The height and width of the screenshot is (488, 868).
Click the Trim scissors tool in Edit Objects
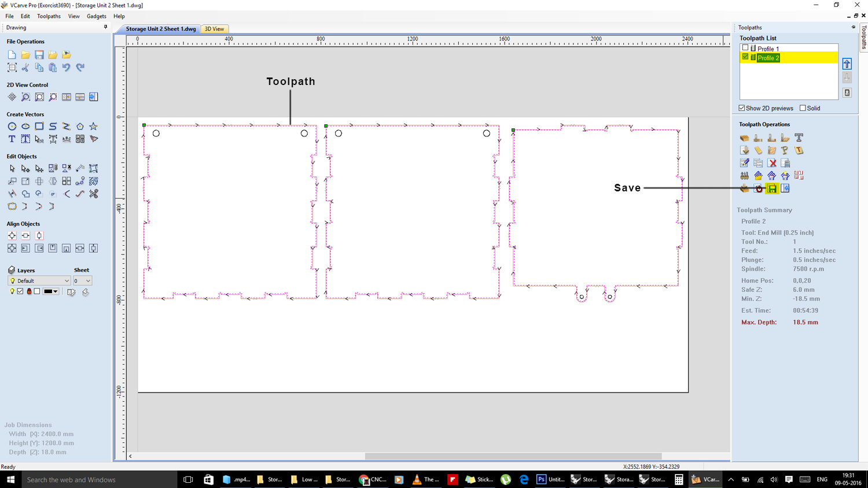93,194
